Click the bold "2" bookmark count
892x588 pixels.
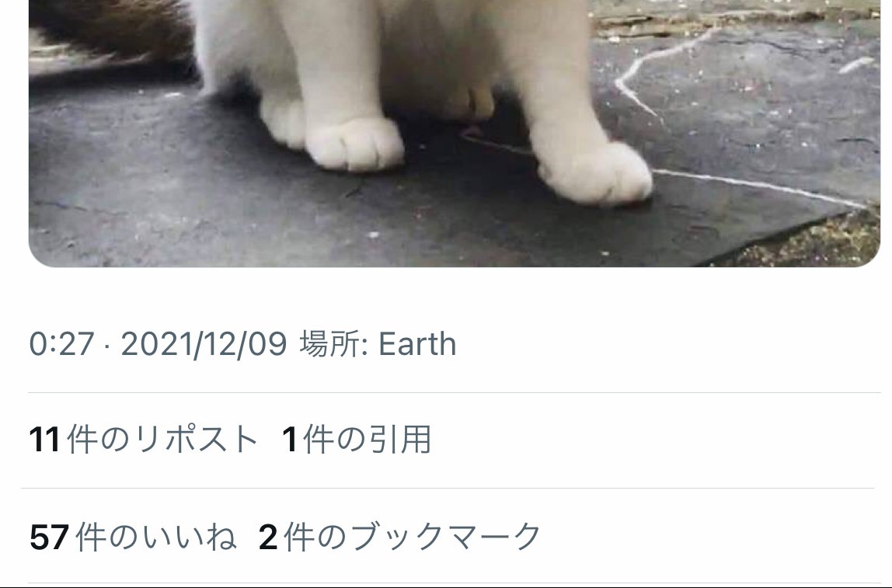(268, 538)
